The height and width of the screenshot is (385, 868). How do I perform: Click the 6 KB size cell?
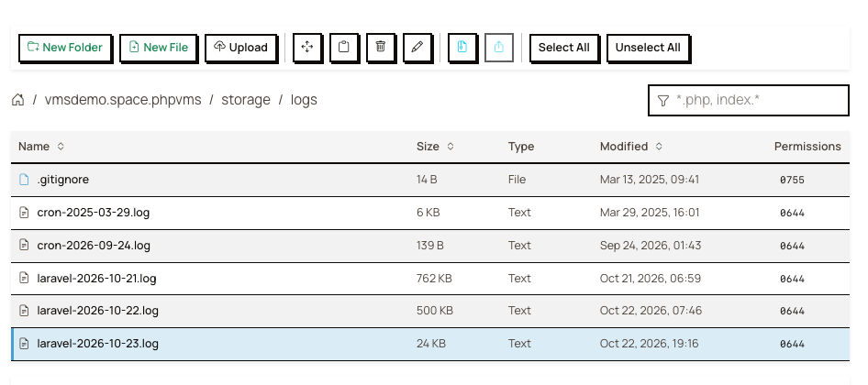tap(428, 213)
